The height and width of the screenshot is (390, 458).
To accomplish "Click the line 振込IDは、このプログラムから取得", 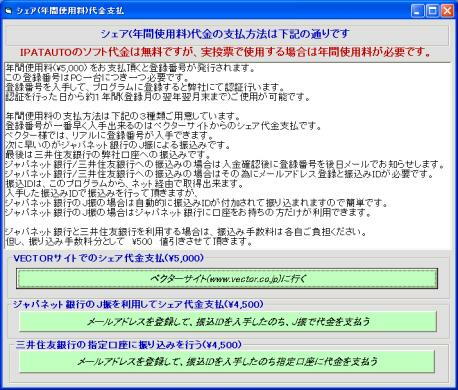I will point(125,184).
